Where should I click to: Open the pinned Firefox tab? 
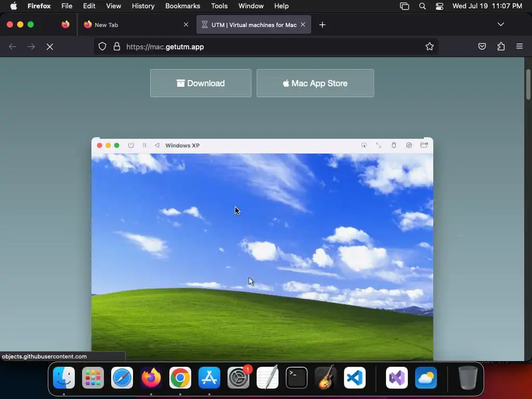coord(65,24)
